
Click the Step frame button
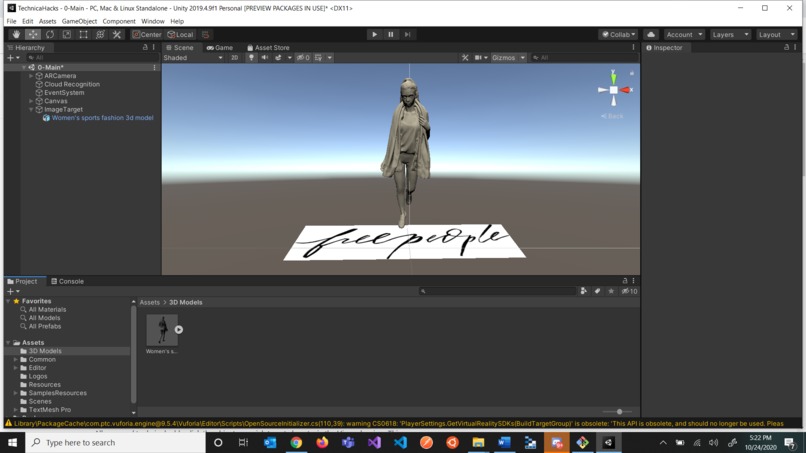click(x=407, y=34)
